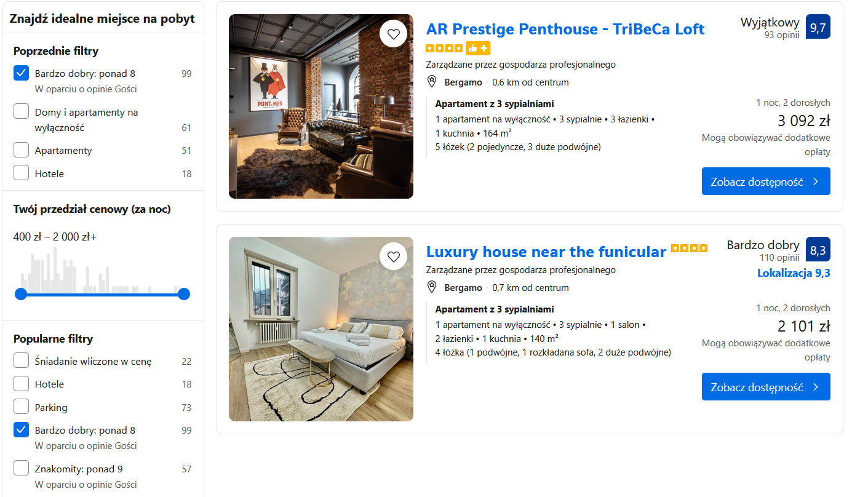Save Luxury house with heart icon
Screen dimensions: 868x497
(394, 256)
